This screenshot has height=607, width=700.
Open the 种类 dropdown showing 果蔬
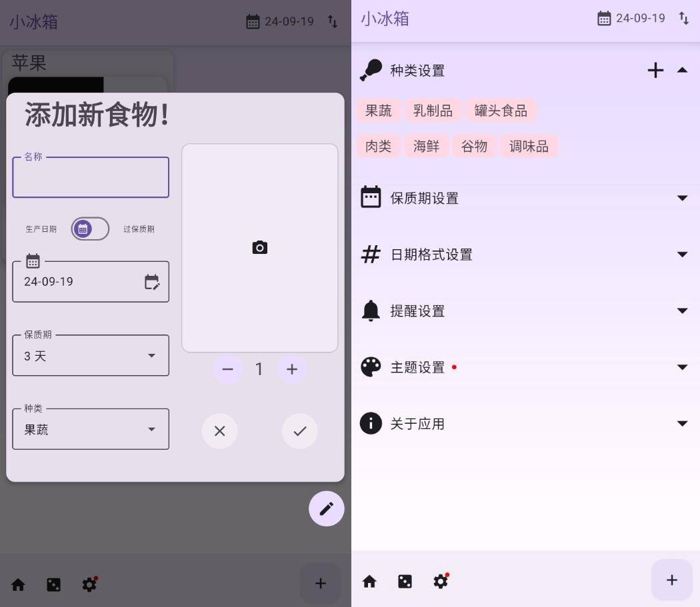pyautogui.click(x=90, y=428)
